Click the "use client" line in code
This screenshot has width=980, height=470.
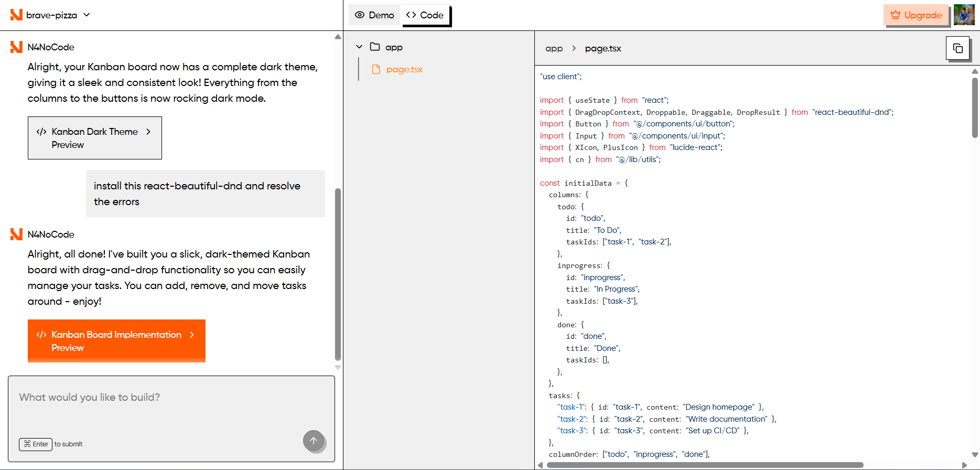coord(561,77)
